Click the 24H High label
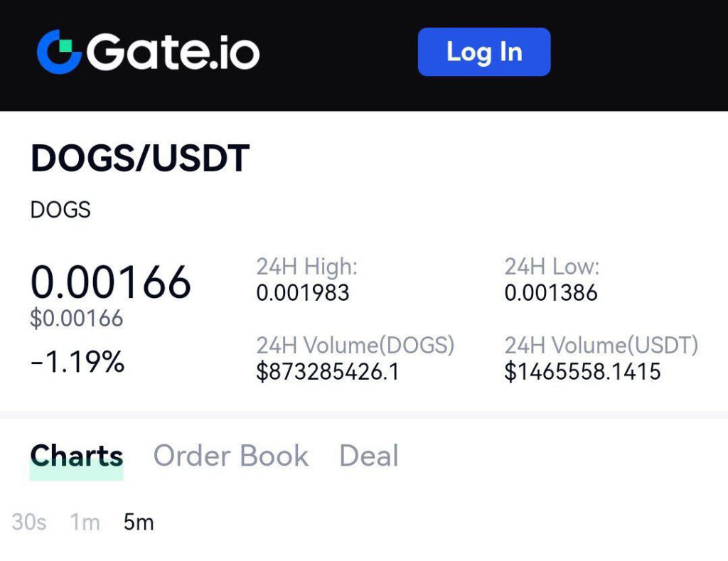 coord(307,267)
